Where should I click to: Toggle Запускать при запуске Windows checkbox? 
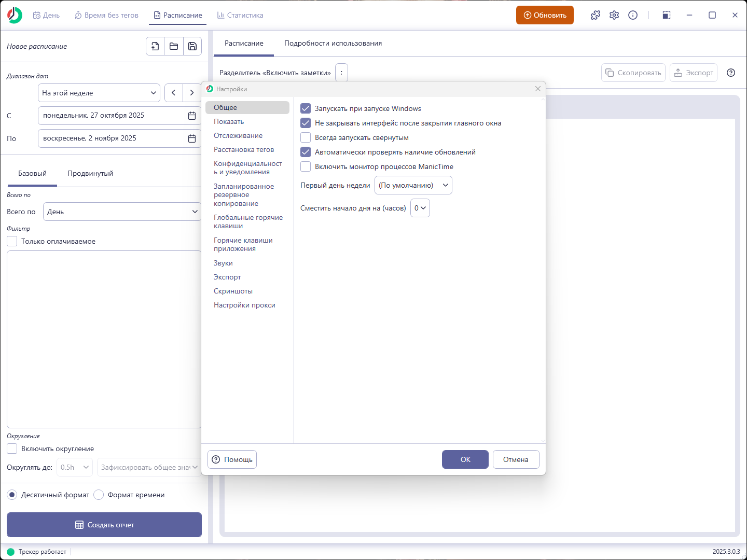306,108
